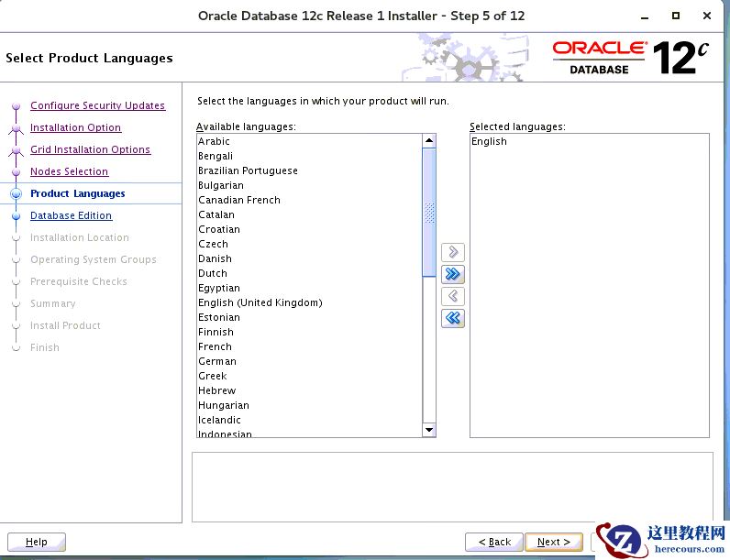Select French in available languages
This screenshot has width=730, height=560.
coord(309,346)
